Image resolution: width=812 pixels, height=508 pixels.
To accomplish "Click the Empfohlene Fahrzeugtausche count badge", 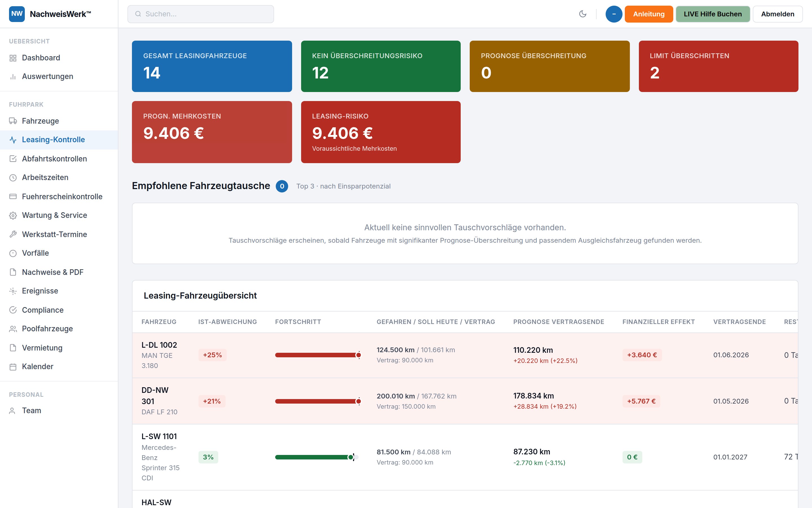I will (x=282, y=187).
